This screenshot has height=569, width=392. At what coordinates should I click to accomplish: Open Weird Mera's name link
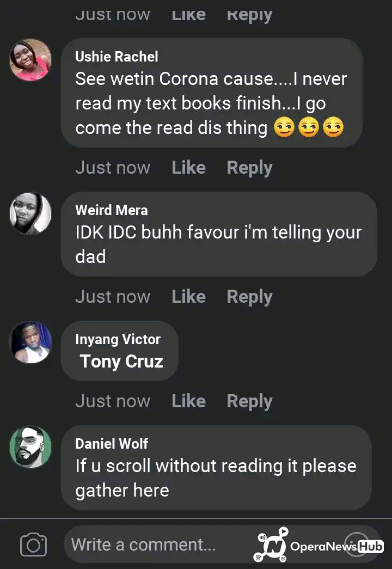click(x=112, y=210)
